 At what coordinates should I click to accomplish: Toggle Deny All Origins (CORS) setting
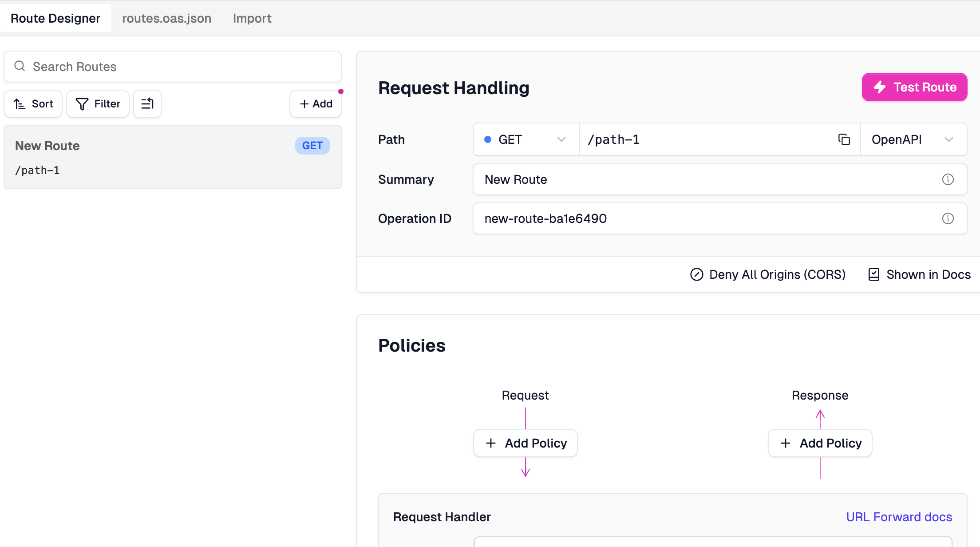pyautogui.click(x=768, y=274)
